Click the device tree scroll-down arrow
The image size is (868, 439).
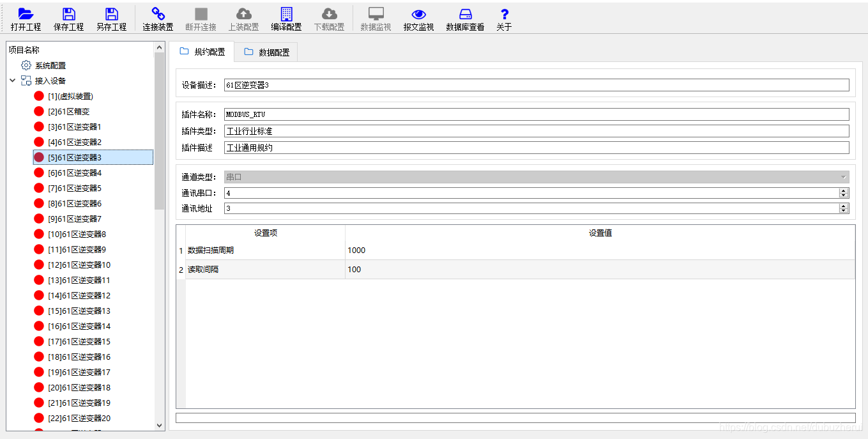pyautogui.click(x=160, y=425)
